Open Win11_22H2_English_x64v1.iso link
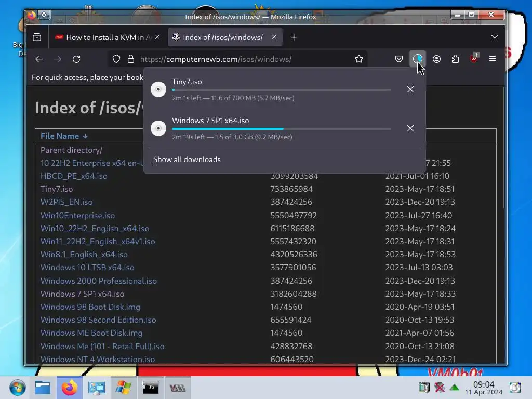Screen dimensions: 532x399 coord(97,241)
